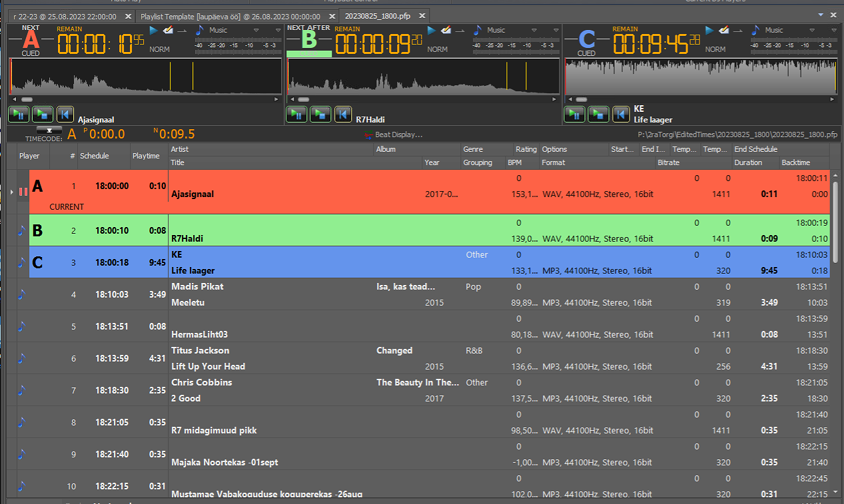Toggle NORM mode on Player A
The width and height of the screenshot is (844, 504).
[159, 49]
